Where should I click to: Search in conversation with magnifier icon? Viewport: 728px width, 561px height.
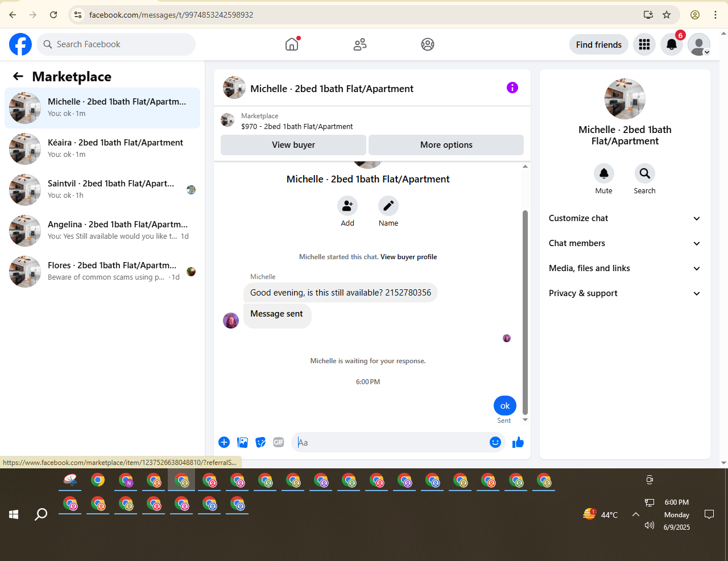pyautogui.click(x=645, y=173)
